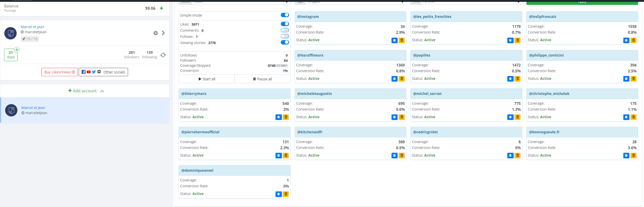
Task: Pause the @bonnegueule.fr target
Action: pyautogui.click(x=626, y=156)
